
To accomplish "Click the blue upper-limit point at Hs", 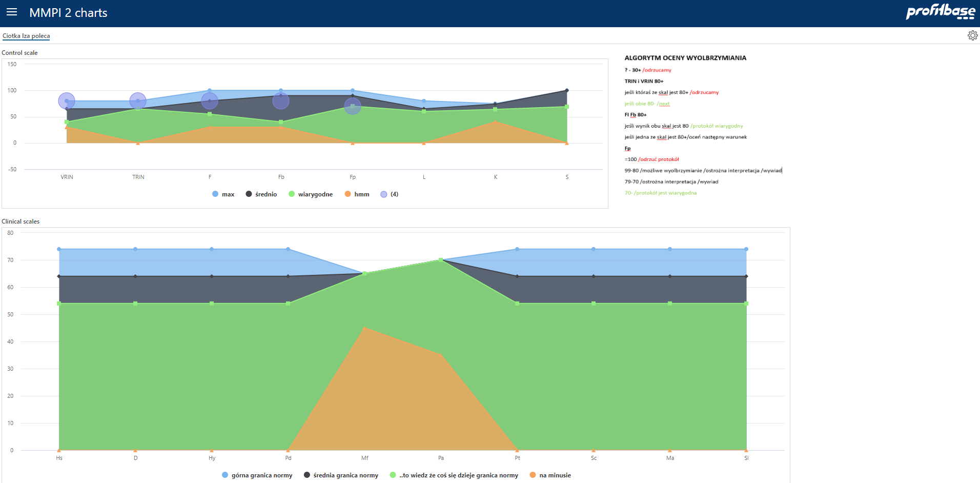I will (x=59, y=249).
